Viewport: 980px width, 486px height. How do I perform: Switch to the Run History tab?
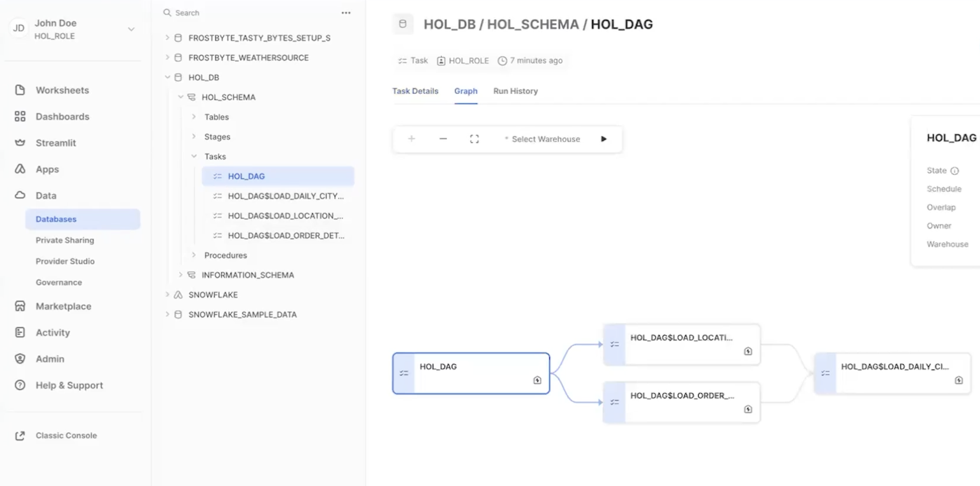coord(515,91)
